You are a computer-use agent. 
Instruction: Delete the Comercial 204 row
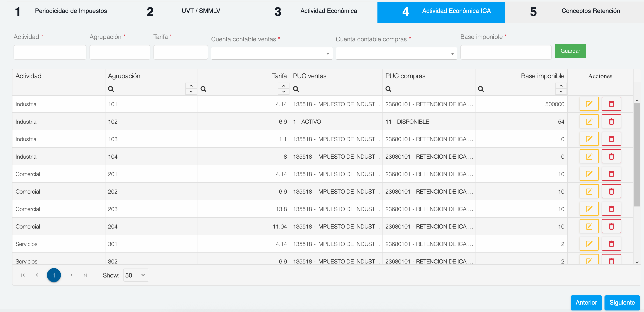click(611, 226)
